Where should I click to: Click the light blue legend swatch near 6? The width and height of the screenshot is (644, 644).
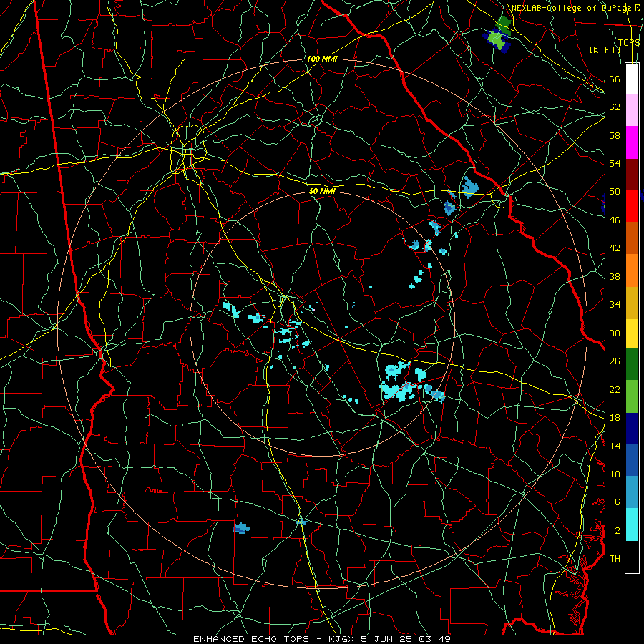(x=632, y=492)
